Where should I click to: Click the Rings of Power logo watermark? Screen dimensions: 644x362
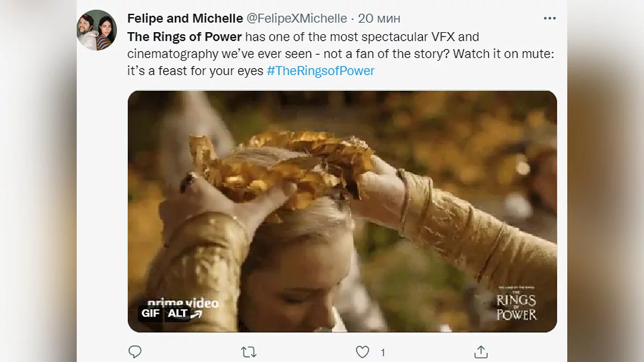point(516,305)
